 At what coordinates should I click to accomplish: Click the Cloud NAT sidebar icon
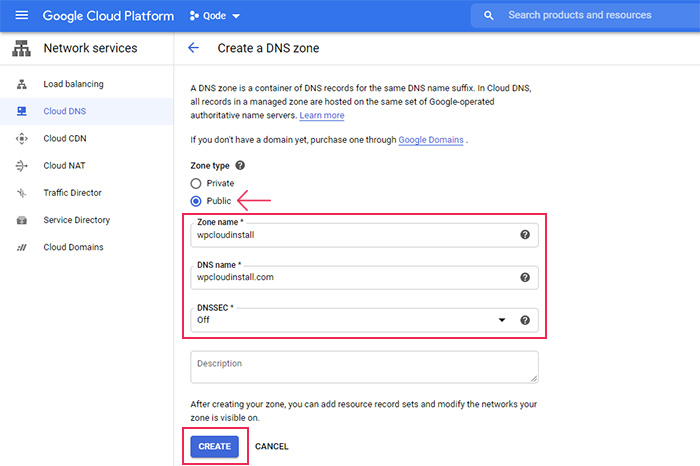click(x=21, y=166)
